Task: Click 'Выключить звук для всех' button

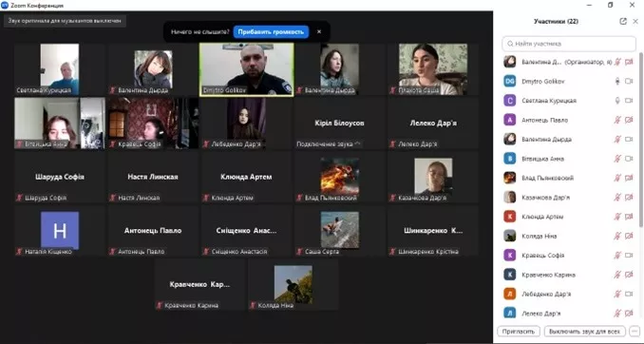Action: (x=584, y=332)
